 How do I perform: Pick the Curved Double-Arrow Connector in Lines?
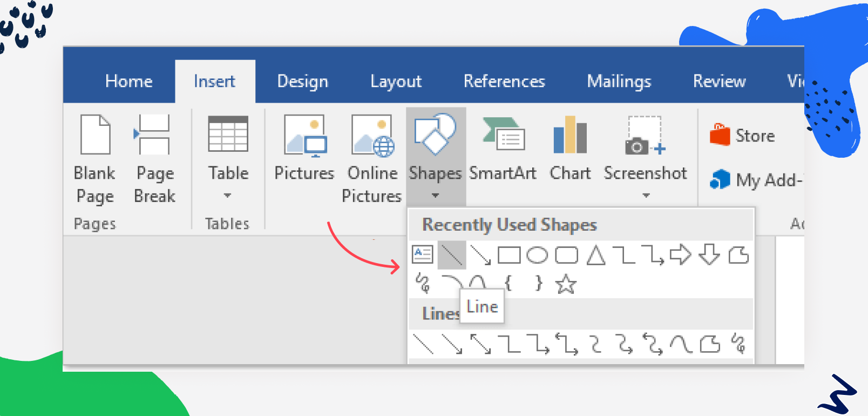pyautogui.click(x=652, y=344)
